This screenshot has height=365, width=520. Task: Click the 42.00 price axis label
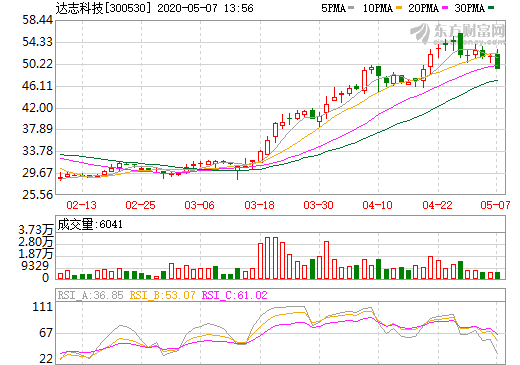click(x=38, y=108)
